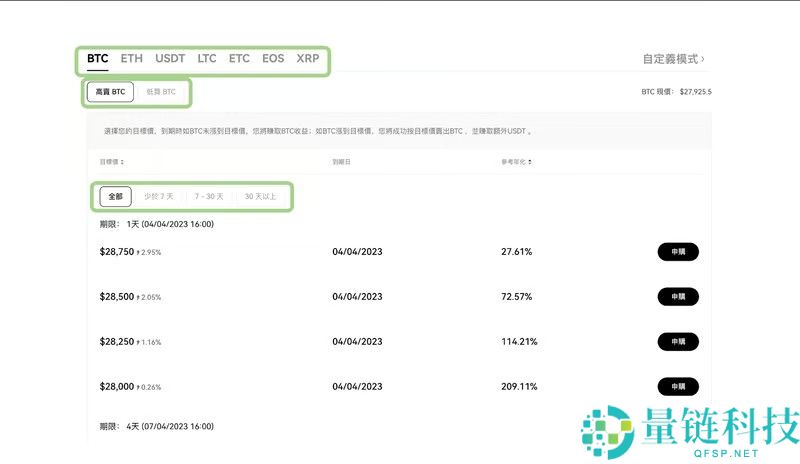Subscribe to the $28,500 target product

point(678,297)
